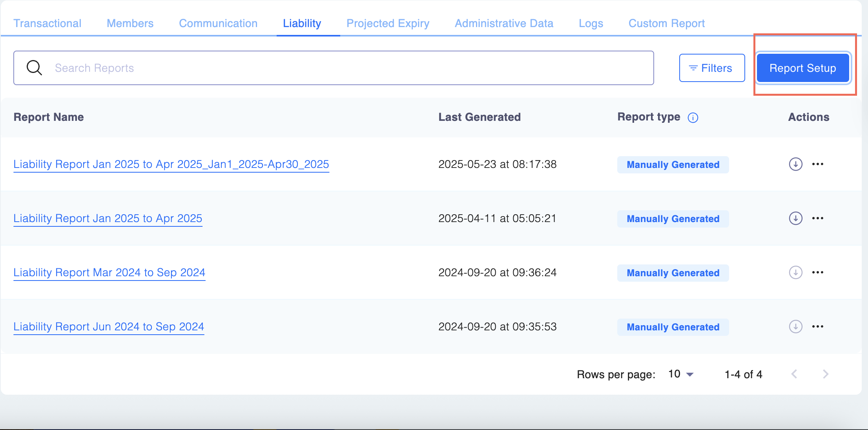Image resolution: width=868 pixels, height=430 pixels.
Task: Download Liability Report Jan 2025 to Apr 2025
Action: point(795,218)
